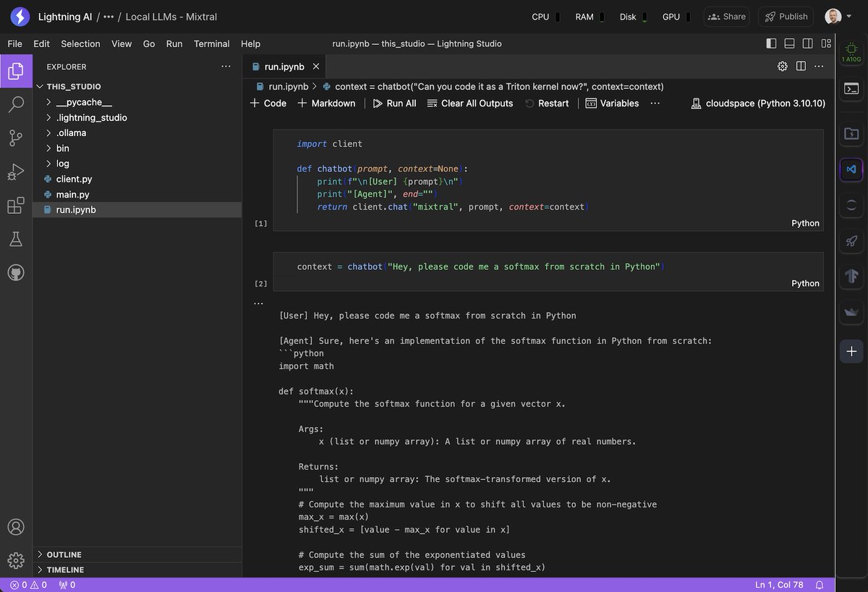Image resolution: width=868 pixels, height=592 pixels.
Task: Show errors and warnings in status bar
Action: (x=29, y=585)
